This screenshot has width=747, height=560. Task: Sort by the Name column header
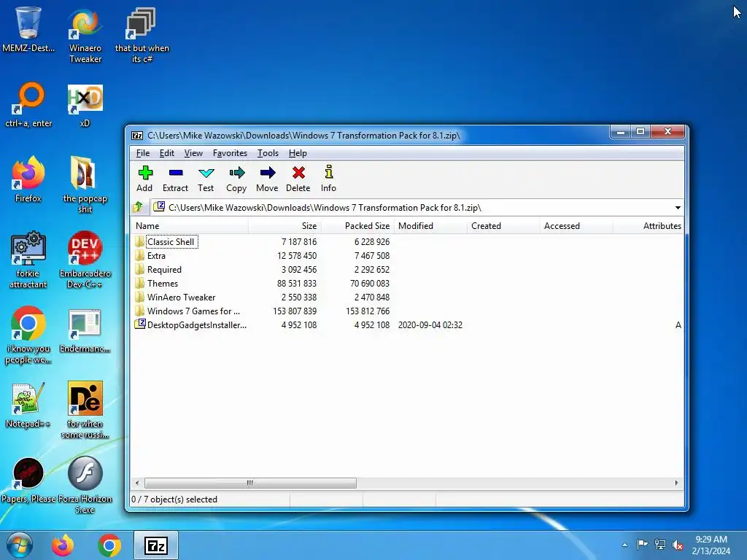click(x=190, y=226)
